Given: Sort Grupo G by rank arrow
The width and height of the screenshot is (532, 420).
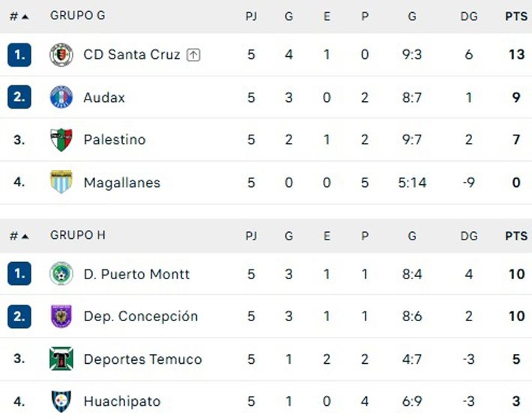Looking at the screenshot, I should 25,16.
